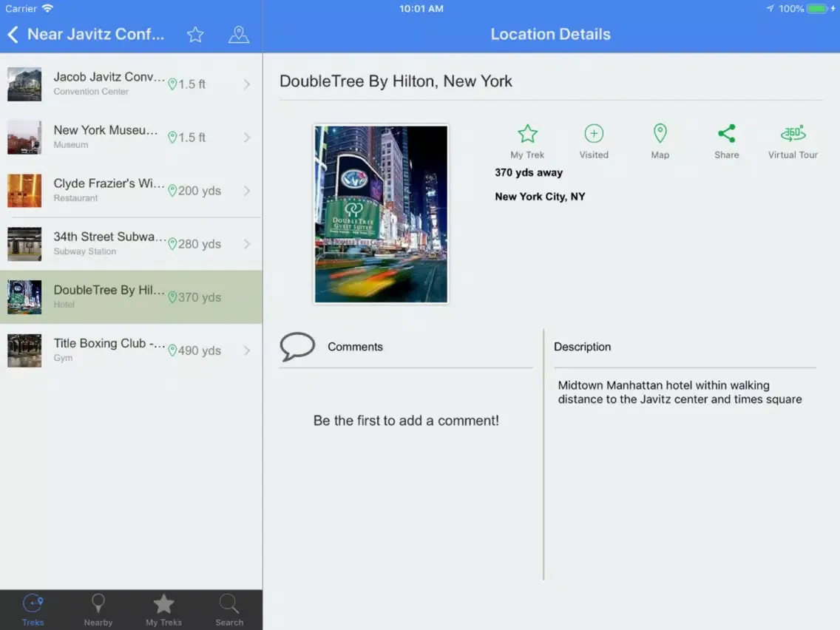Screen dimensions: 840x630
Task: Select '34th Street Subwa...' list entry
Action: pyautogui.click(x=132, y=244)
